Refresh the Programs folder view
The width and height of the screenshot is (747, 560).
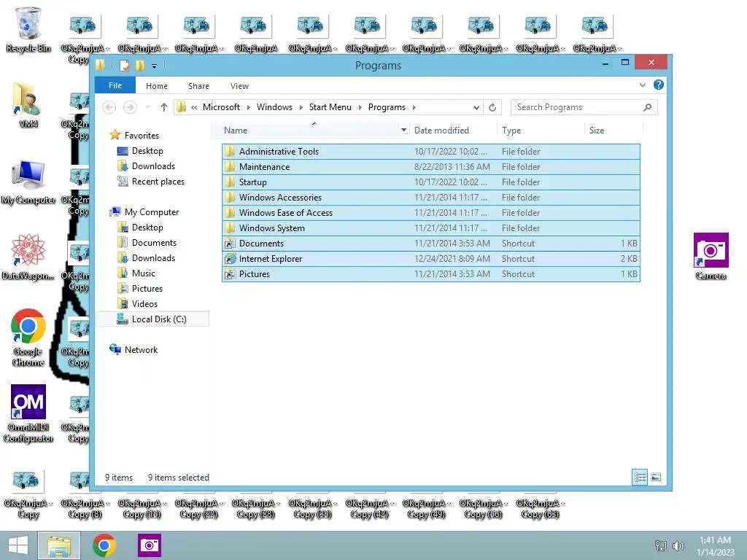[492, 108]
